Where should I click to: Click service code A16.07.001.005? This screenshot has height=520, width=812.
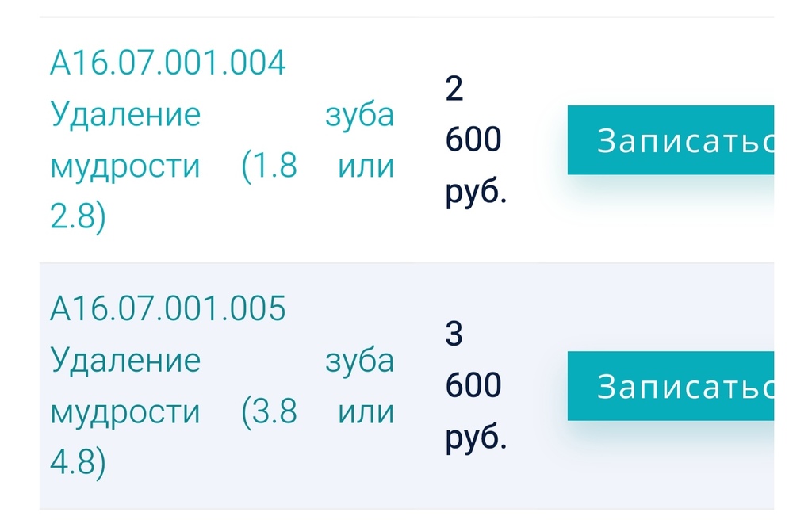[x=167, y=309]
